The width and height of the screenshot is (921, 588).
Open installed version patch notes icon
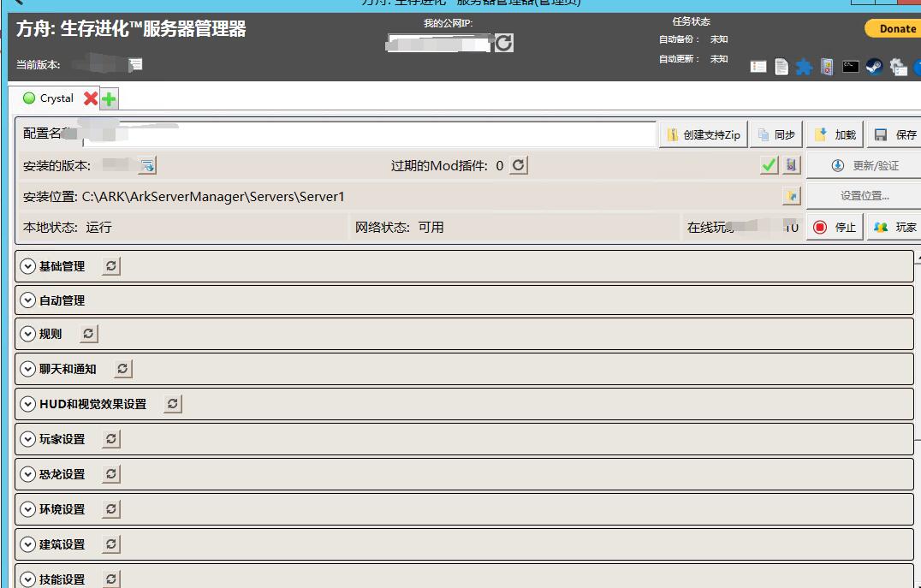click(x=147, y=166)
